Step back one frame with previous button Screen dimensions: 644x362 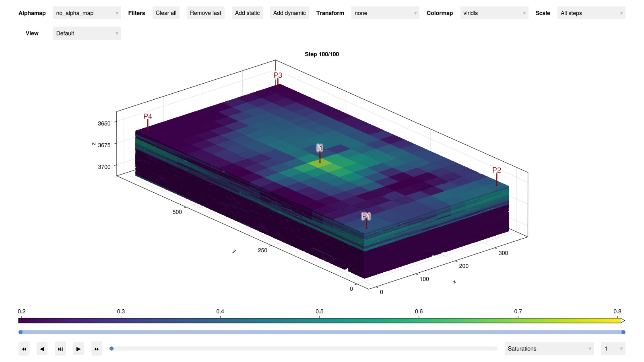pos(42,349)
